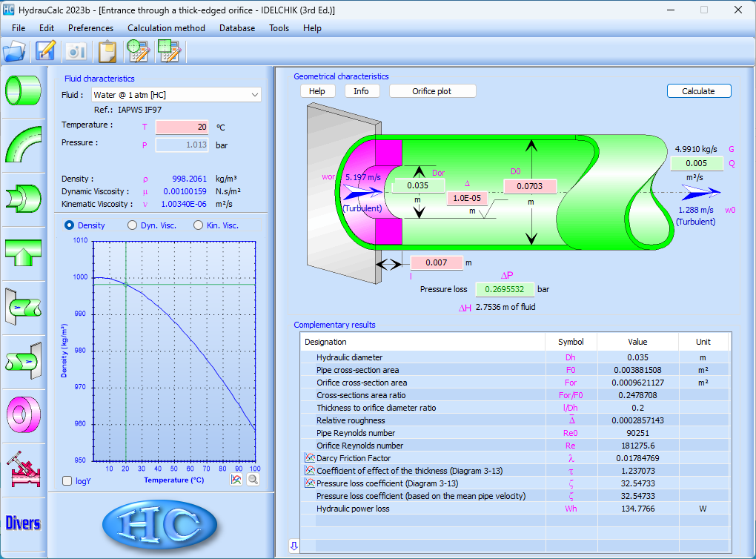Enable the logY checkbox

pyautogui.click(x=68, y=481)
